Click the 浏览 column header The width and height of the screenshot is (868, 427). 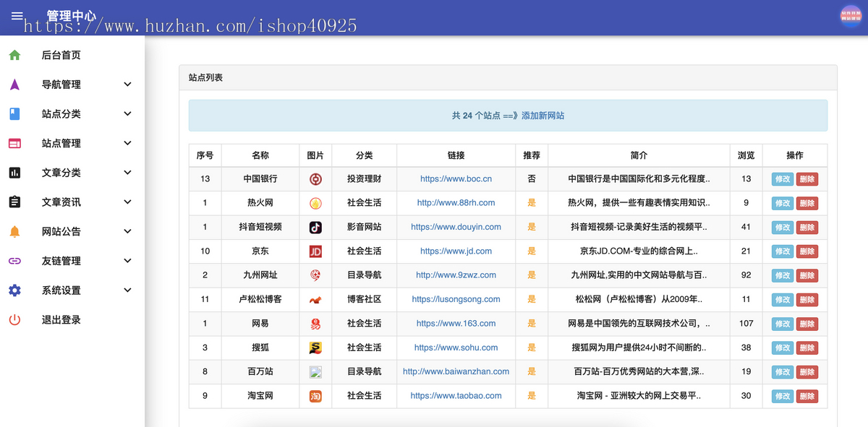pos(746,155)
